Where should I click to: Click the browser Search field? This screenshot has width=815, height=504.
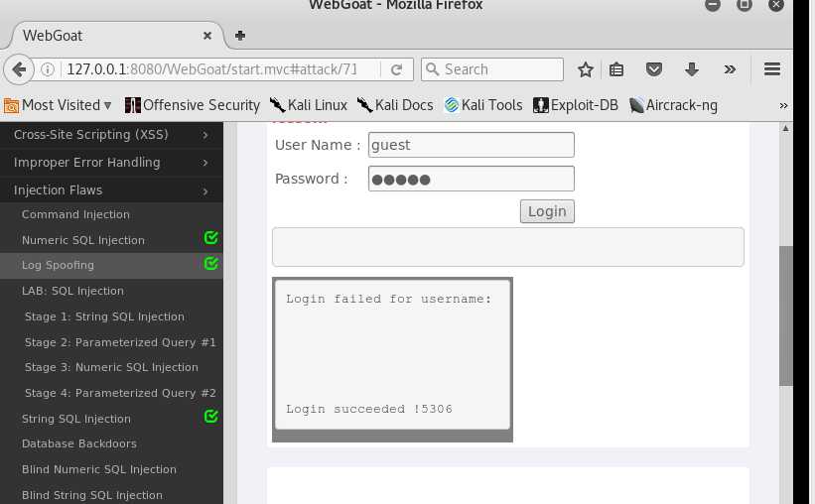point(492,69)
